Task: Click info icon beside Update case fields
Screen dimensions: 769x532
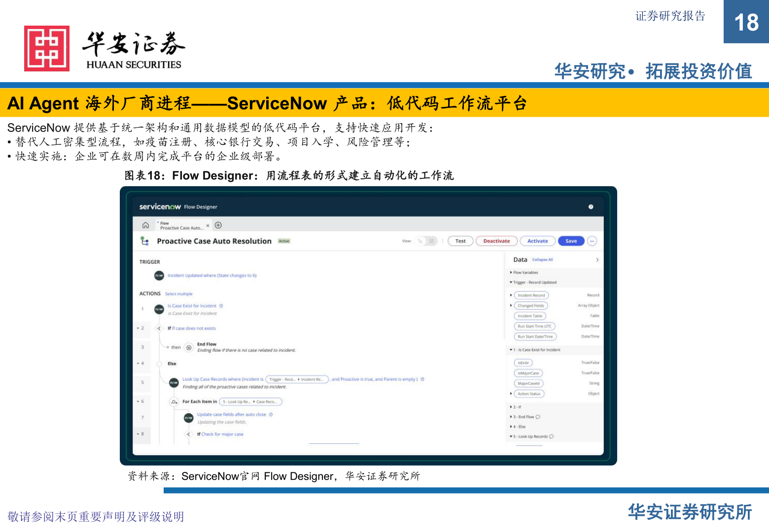Action: click(271, 414)
